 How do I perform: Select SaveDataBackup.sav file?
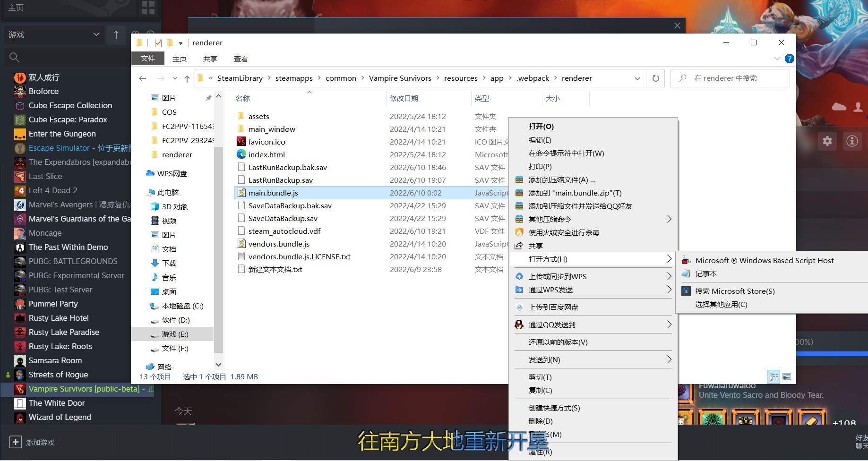pos(283,218)
